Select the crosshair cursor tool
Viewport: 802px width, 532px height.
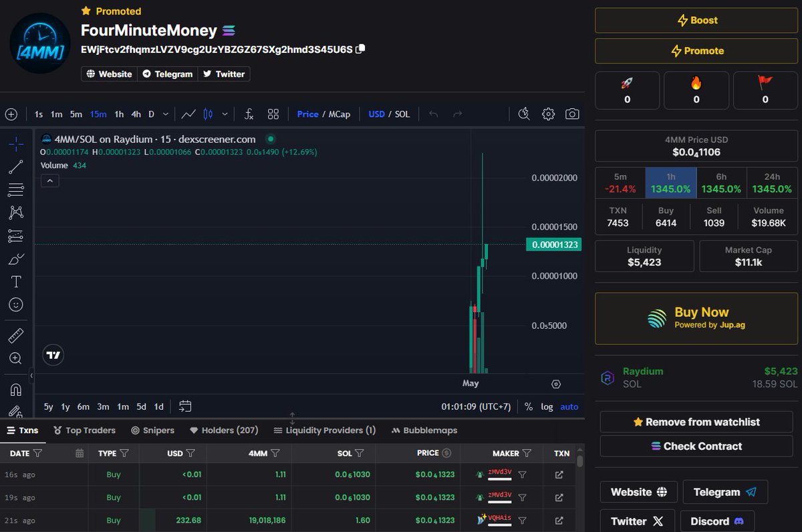click(x=16, y=144)
